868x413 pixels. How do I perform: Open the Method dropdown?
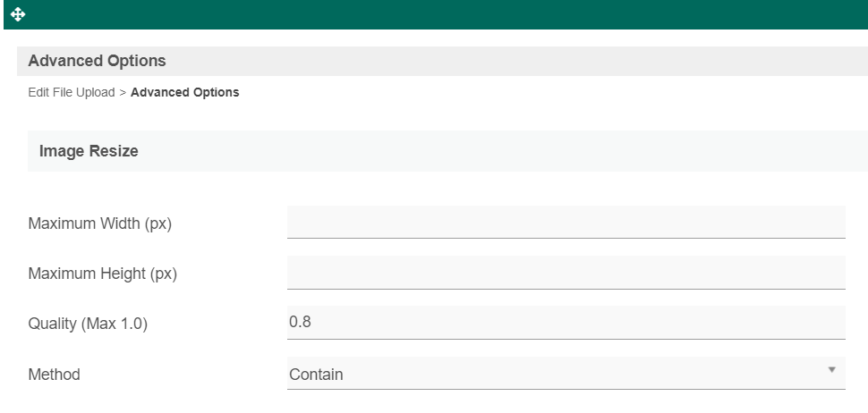click(566, 374)
